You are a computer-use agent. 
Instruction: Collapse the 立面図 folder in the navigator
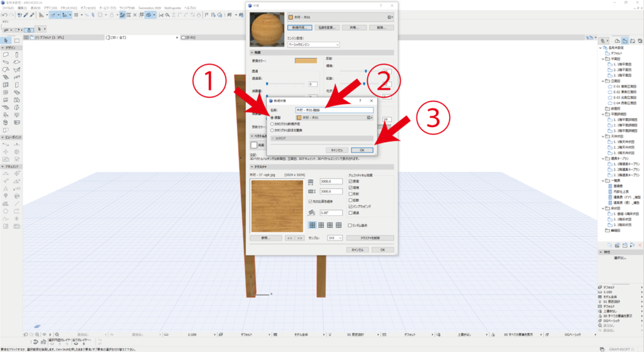(x=603, y=81)
